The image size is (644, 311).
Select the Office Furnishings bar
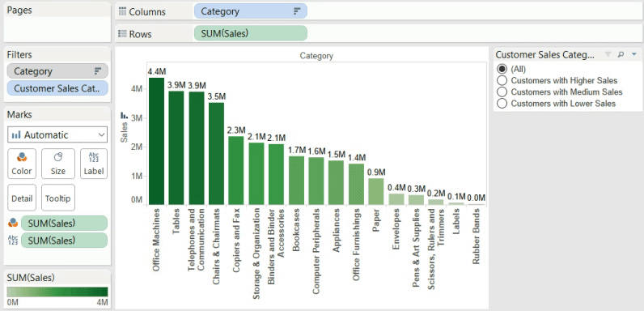pyautogui.click(x=357, y=184)
